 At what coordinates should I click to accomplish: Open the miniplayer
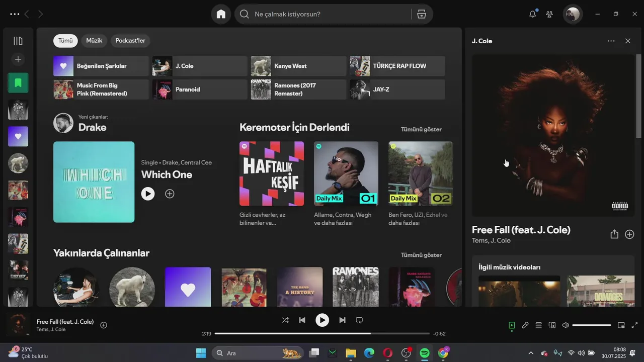pyautogui.click(x=621, y=325)
